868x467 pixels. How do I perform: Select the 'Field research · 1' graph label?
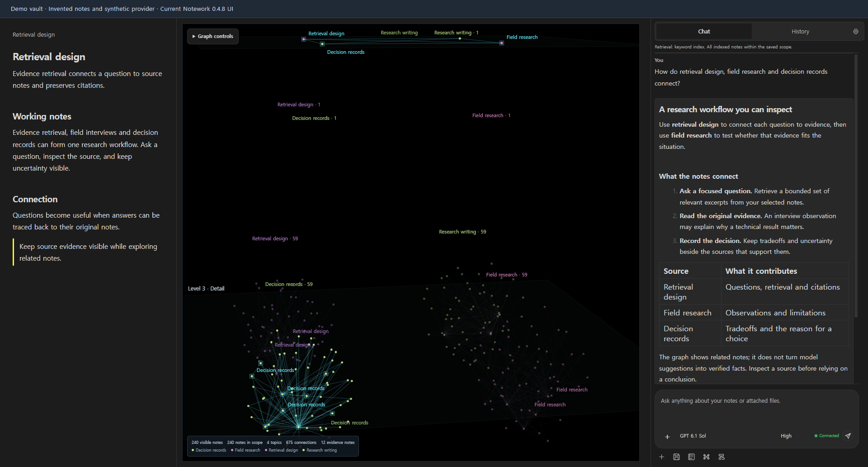coord(491,115)
